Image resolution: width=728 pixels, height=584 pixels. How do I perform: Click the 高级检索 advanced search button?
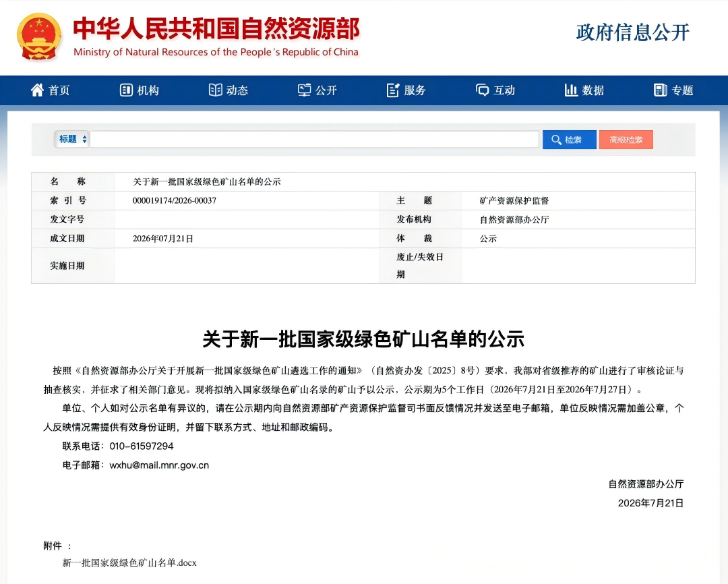tap(626, 140)
